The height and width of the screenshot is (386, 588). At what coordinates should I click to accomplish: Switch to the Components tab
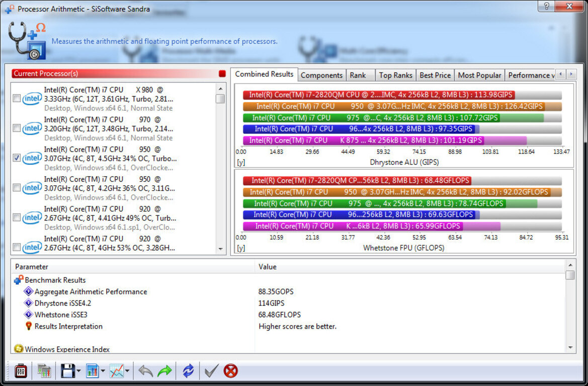pyautogui.click(x=322, y=75)
